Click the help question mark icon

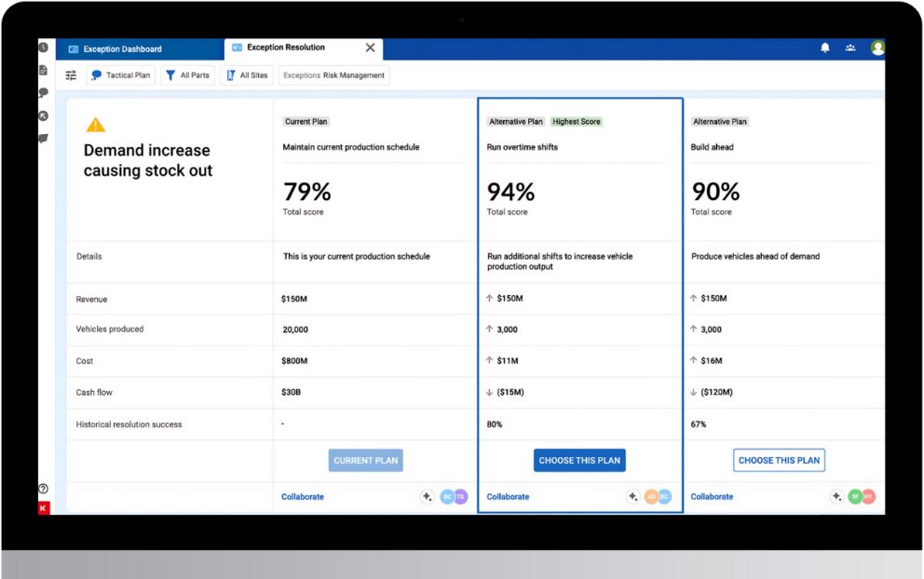pos(43,489)
